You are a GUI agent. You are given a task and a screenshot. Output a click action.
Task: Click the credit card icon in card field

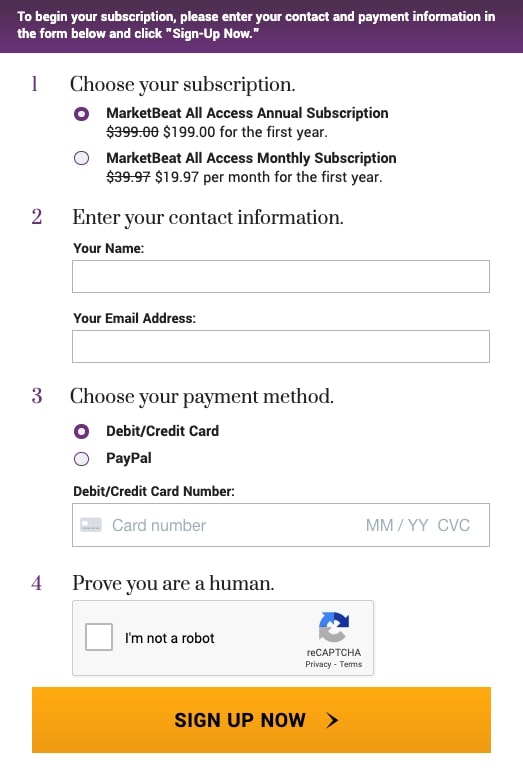pos(91,525)
